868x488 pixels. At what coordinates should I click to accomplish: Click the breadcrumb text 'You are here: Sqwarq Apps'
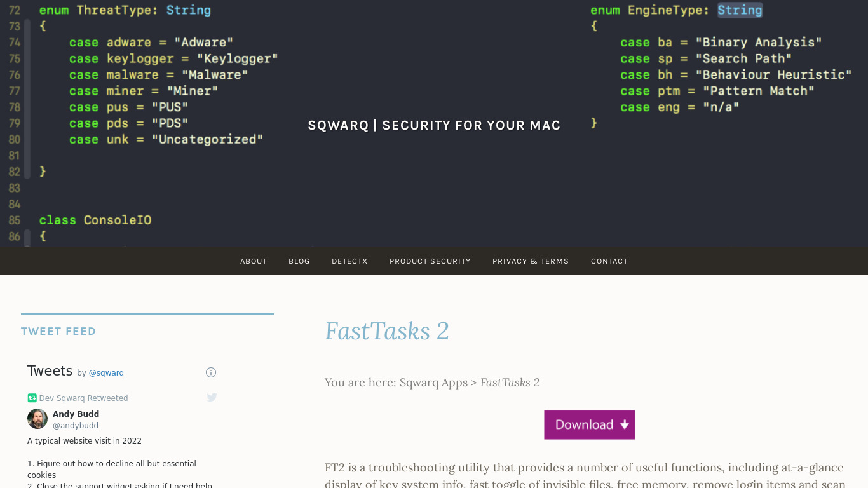(397, 383)
